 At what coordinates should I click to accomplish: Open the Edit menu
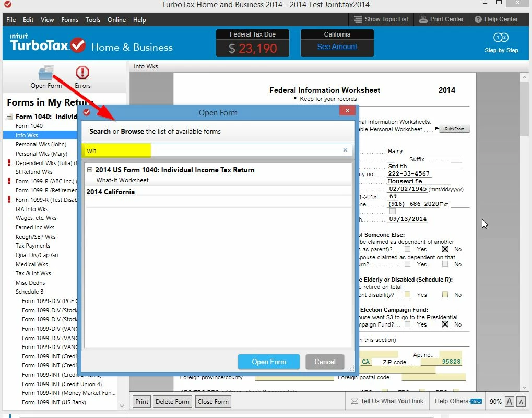click(x=28, y=20)
